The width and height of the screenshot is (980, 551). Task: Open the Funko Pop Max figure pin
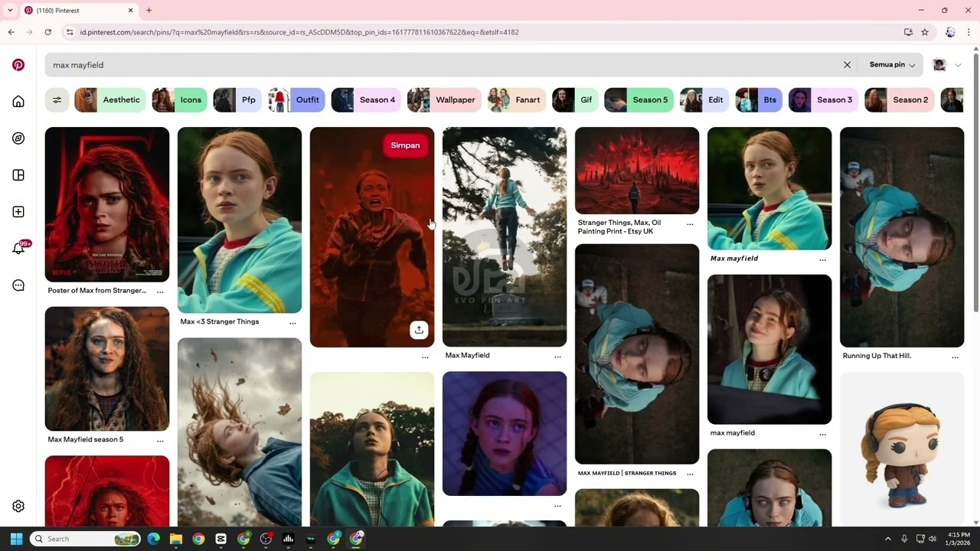tap(902, 450)
